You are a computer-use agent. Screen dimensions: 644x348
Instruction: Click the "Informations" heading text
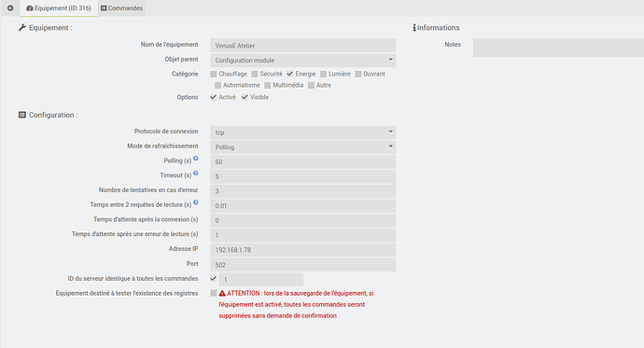(439, 27)
